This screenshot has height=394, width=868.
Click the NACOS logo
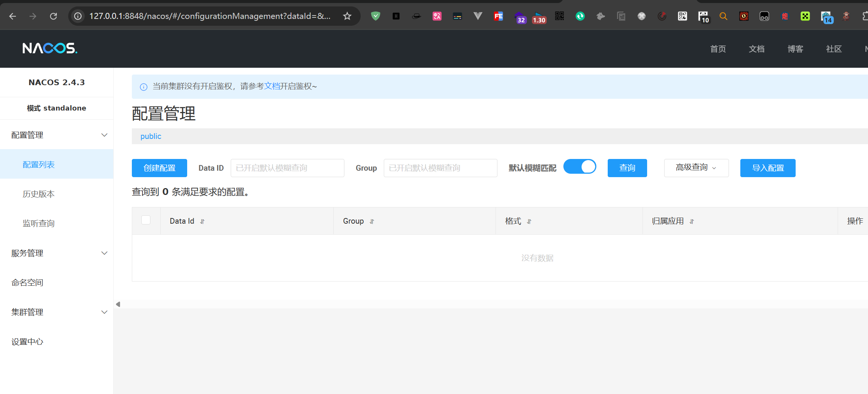click(50, 48)
